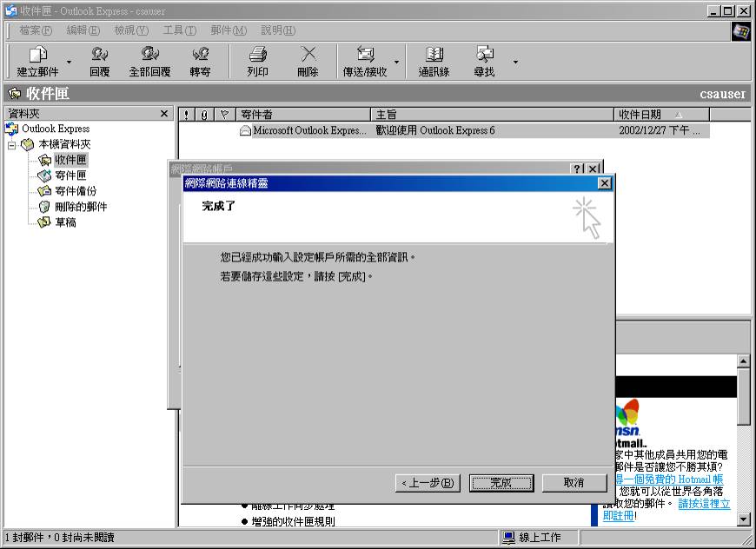Close the Internet Connection Wizard dialog
This screenshot has height=549, width=756.
pyautogui.click(x=605, y=183)
